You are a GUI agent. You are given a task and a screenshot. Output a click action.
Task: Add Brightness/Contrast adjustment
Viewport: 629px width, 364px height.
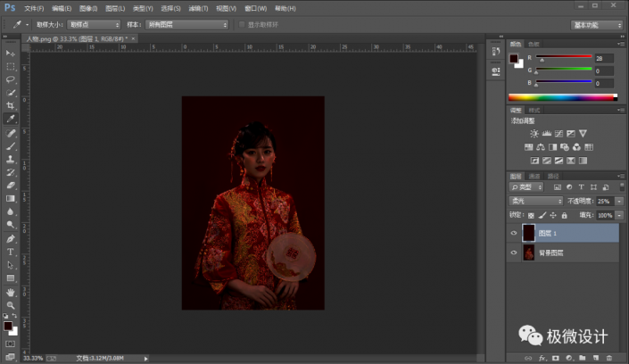pos(534,134)
